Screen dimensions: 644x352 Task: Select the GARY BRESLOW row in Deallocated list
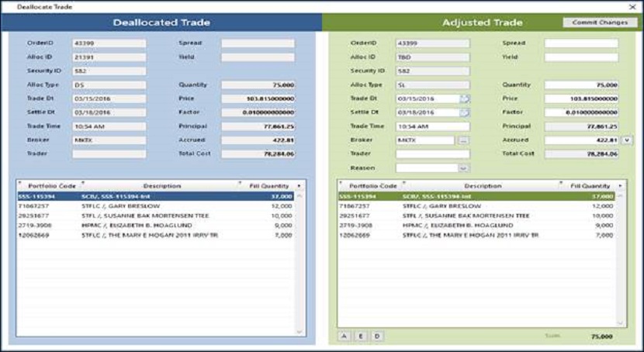click(155, 206)
